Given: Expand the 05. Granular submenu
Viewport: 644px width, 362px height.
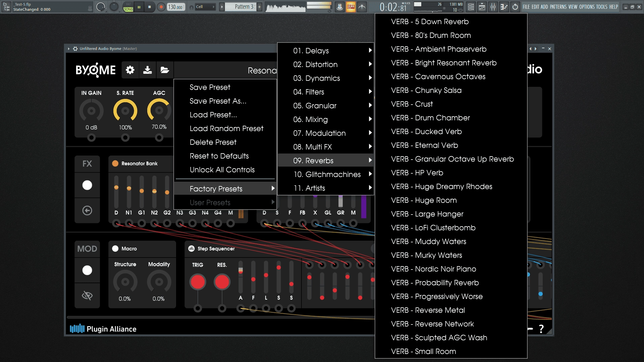Looking at the screenshot, I should 326,106.
